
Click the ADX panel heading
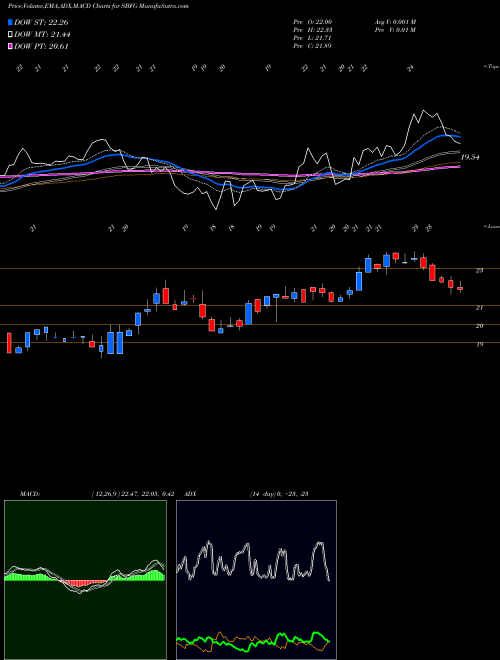click(x=190, y=494)
